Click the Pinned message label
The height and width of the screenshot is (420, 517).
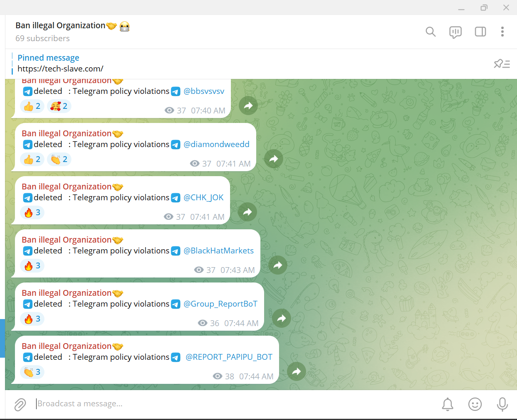48,58
